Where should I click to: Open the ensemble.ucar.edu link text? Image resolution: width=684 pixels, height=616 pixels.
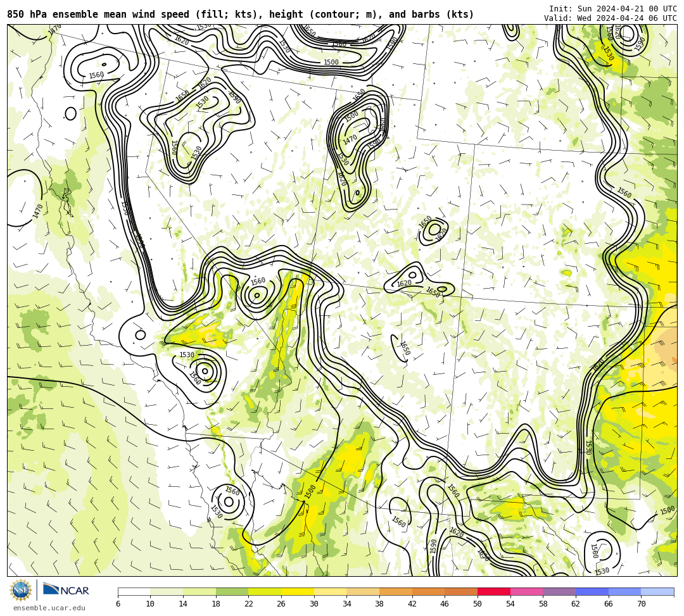49,608
